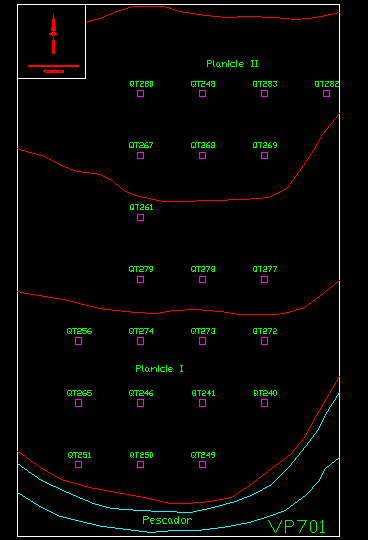Select the magenta square under QT240

click(264, 403)
